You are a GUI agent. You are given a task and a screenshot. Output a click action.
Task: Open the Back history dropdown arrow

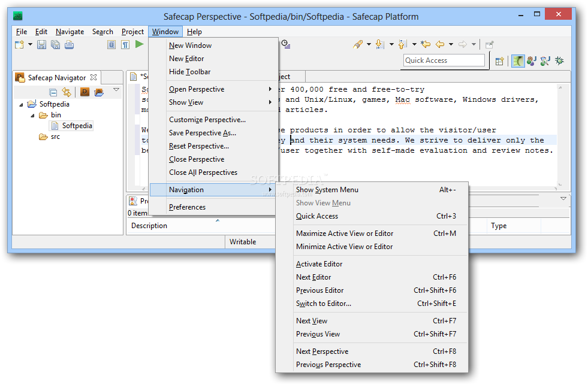(451, 44)
